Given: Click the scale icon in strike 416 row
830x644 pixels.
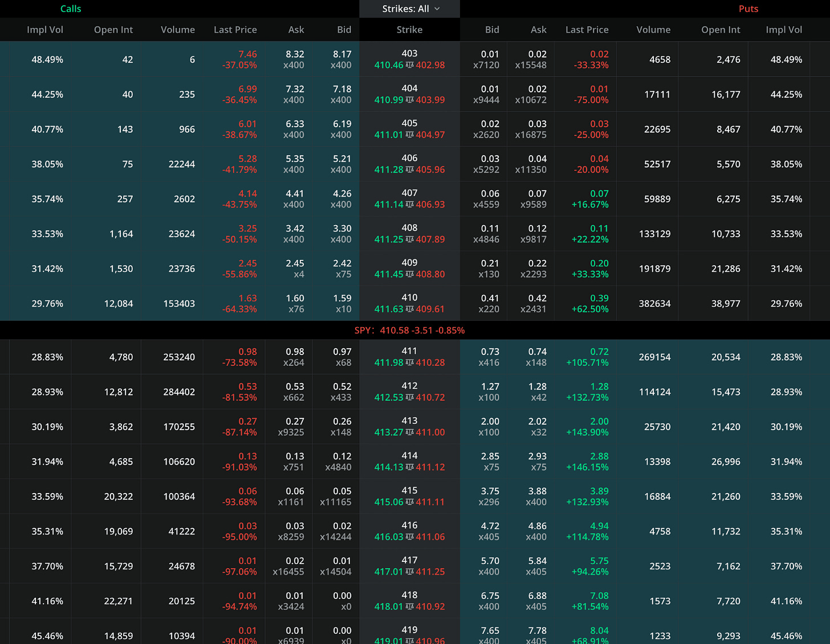Looking at the screenshot, I should [x=409, y=536].
